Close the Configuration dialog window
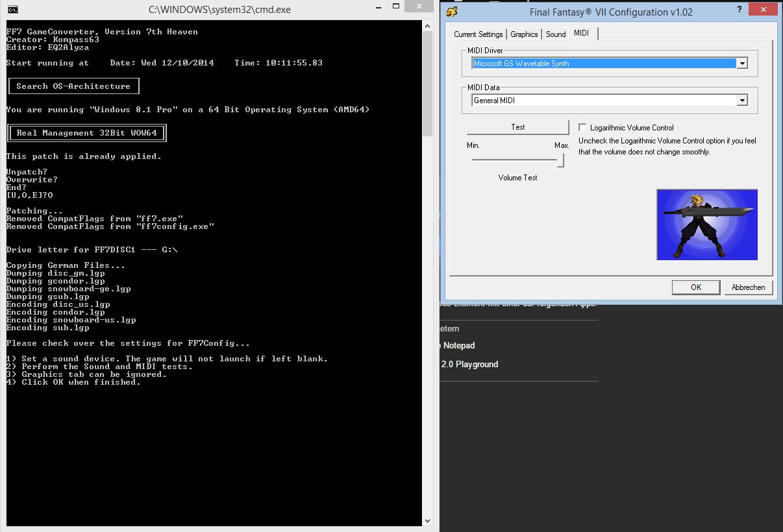Screen dimensions: 783x532 [764, 9]
